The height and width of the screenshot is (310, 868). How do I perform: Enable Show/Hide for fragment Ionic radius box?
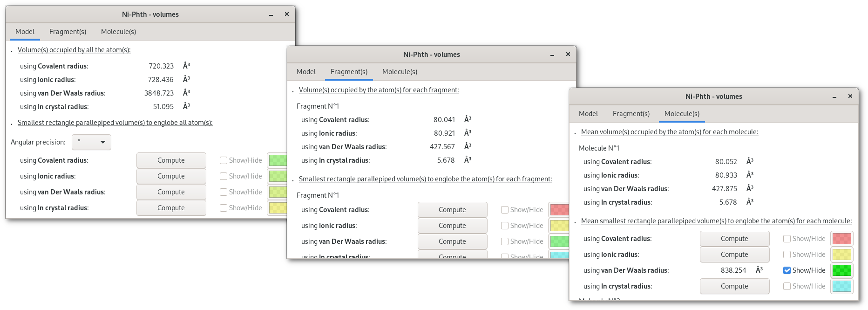(x=505, y=226)
